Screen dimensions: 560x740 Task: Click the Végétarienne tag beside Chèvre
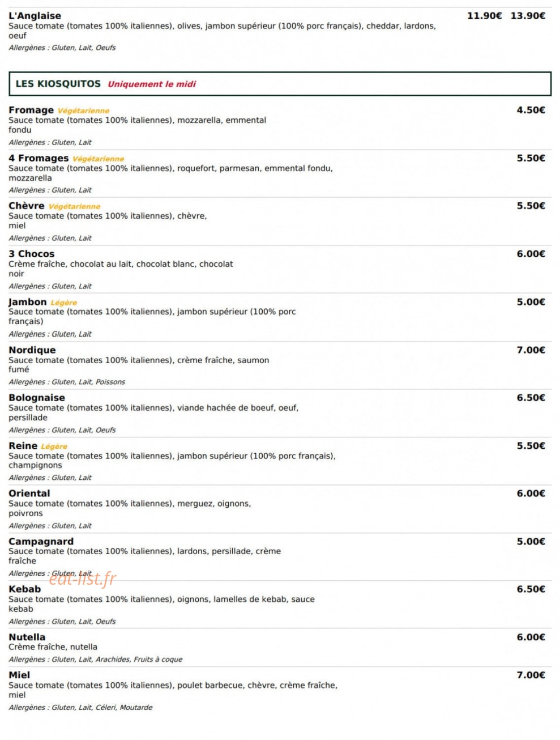(x=74, y=207)
